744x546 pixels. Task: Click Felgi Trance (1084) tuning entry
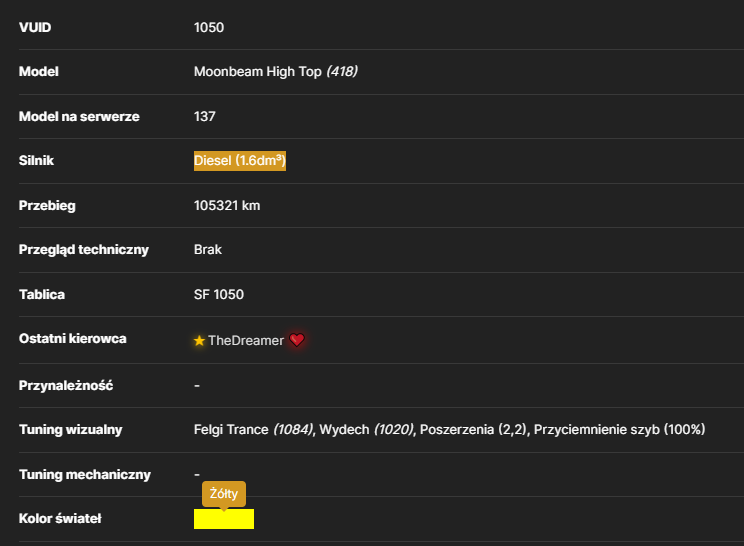click(253, 430)
